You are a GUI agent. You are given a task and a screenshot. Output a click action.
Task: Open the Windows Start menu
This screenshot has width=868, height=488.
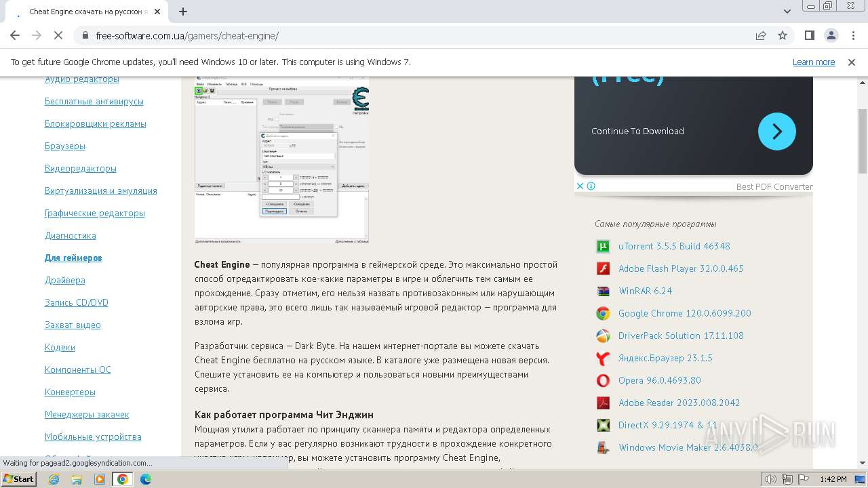pos(18,479)
